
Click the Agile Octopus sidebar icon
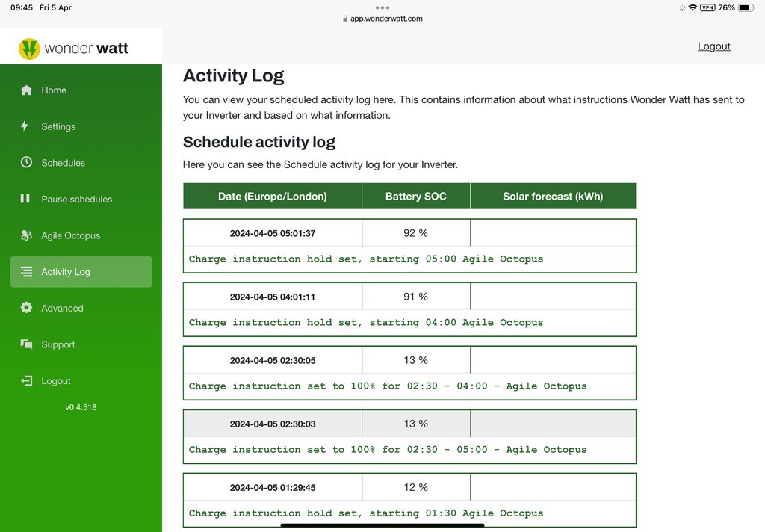26,235
